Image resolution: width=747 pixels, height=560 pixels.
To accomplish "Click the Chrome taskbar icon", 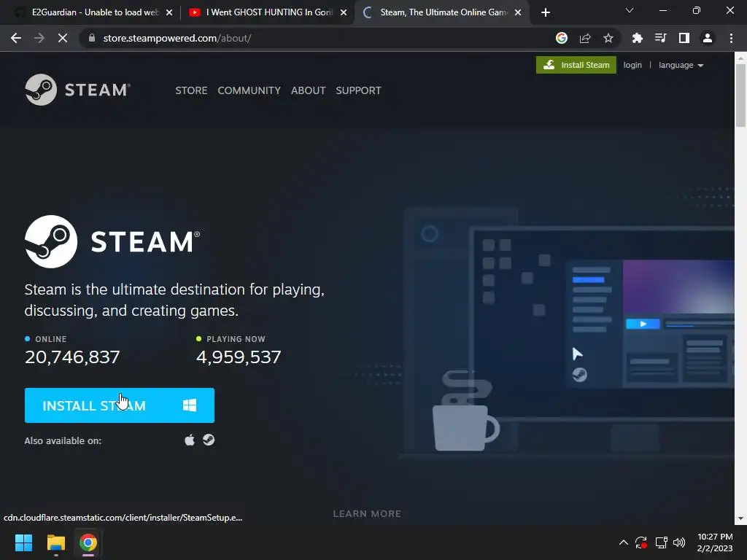I will [x=88, y=542].
